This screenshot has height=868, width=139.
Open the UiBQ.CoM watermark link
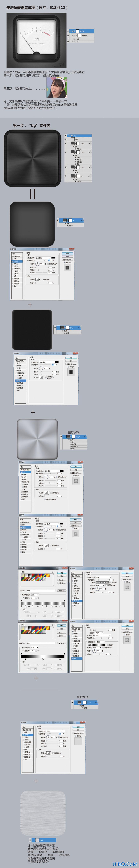pos(125,864)
